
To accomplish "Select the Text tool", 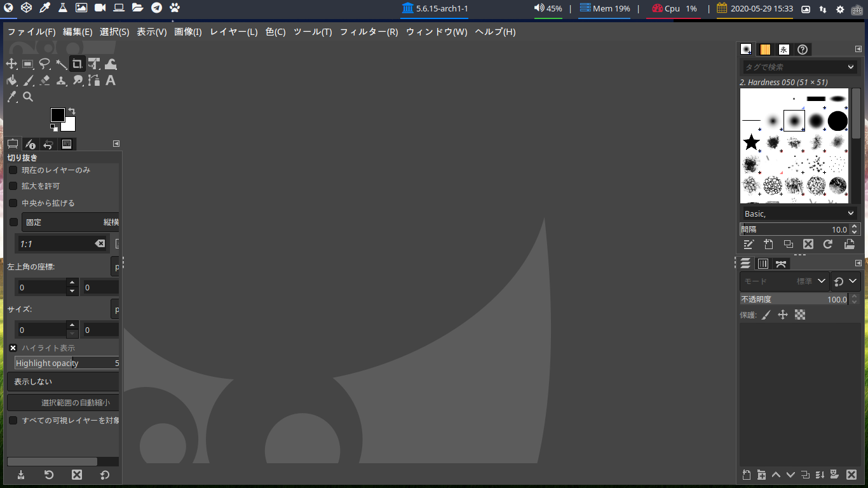I will point(111,80).
